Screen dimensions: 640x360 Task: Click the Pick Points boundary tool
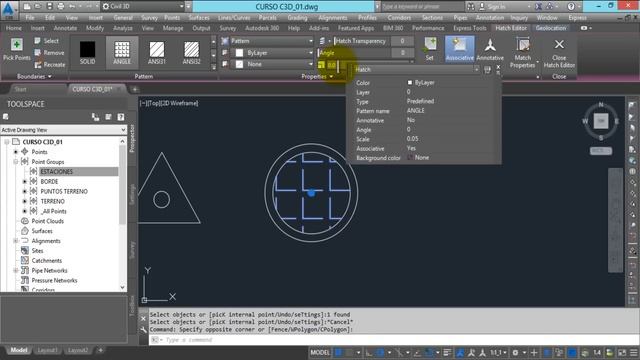[16, 50]
